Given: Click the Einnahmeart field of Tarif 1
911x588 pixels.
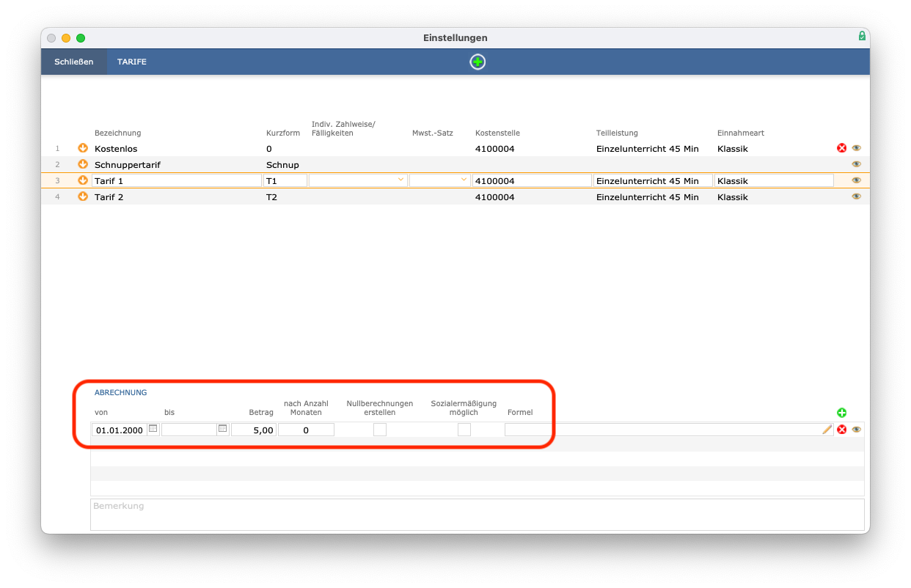Looking at the screenshot, I should [774, 180].
